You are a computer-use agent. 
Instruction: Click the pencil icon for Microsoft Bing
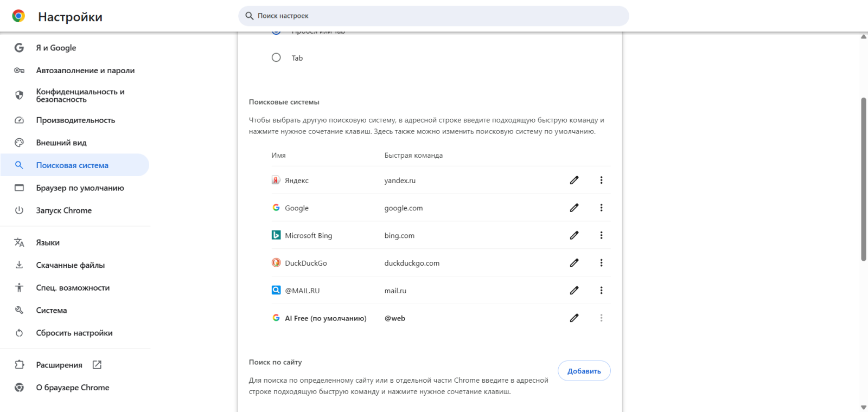(x=574, y=235)
